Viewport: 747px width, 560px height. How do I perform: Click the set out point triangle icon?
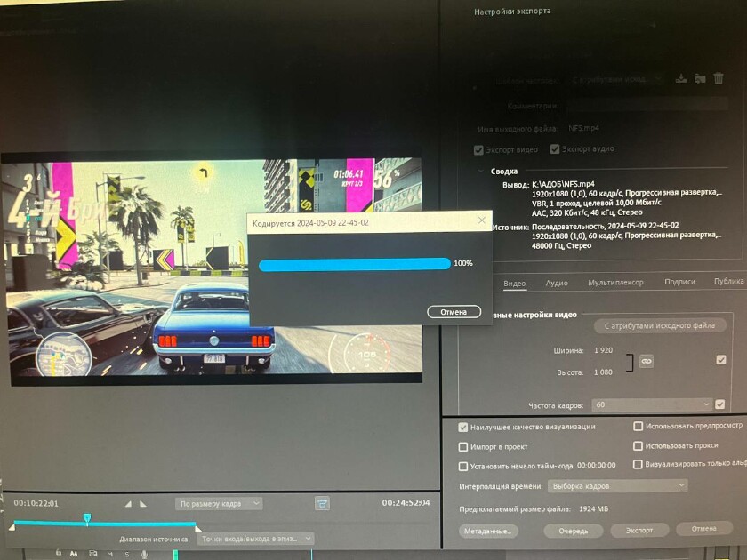coord(143,504)
